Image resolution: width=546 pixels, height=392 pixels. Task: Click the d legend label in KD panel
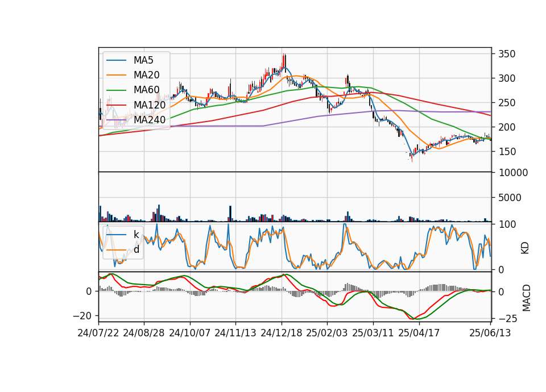tap(136, 249)
